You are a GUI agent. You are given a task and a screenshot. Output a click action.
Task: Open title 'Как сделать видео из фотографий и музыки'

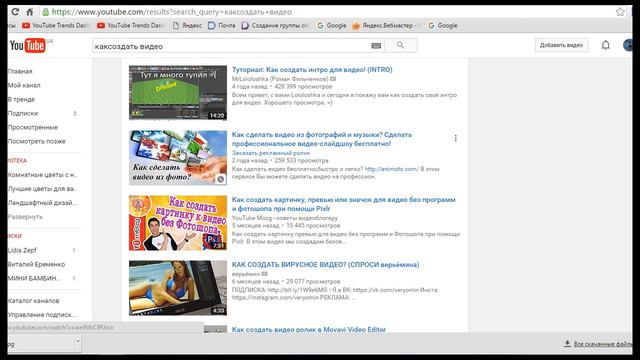tap(322, 139)
